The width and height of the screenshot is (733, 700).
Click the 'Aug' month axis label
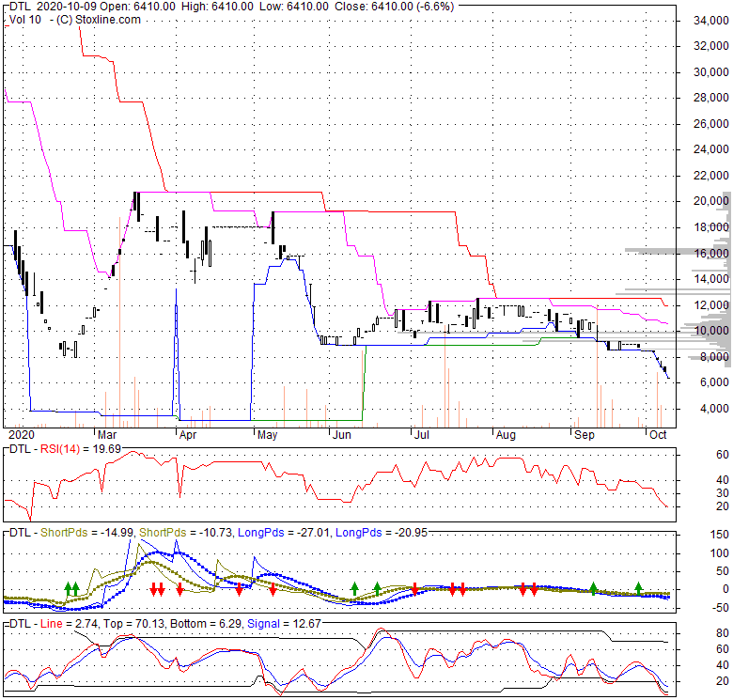point(506,435)
